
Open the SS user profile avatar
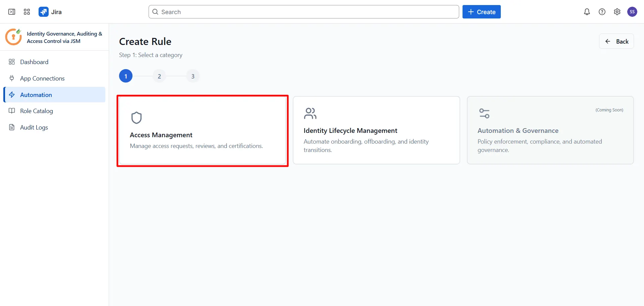pyautogui.click(x=632, y=12)
